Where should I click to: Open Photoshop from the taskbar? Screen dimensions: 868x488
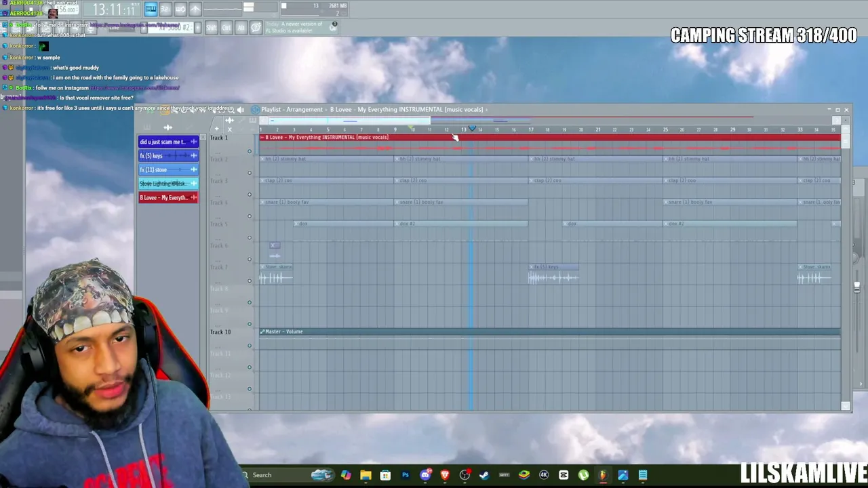coord(406,475)
